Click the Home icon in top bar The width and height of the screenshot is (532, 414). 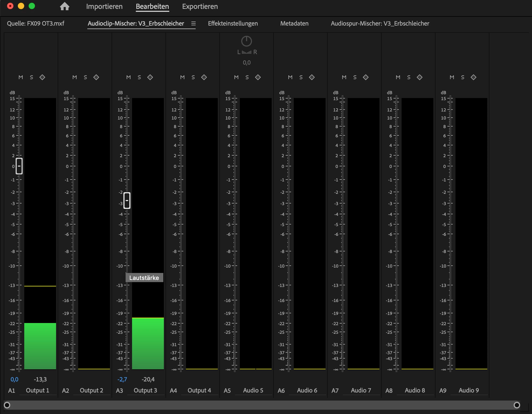[x=64, y=6]
